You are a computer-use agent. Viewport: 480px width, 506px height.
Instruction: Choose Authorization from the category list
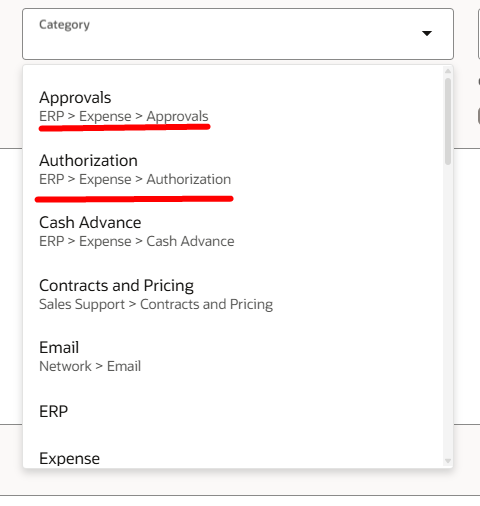(233, 169)
